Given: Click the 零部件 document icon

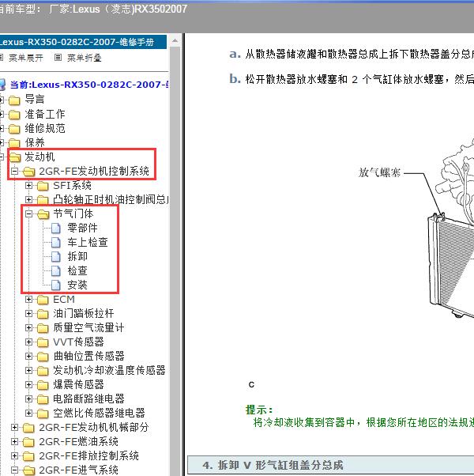Looking at the screenshot, I should pos(56,228).
